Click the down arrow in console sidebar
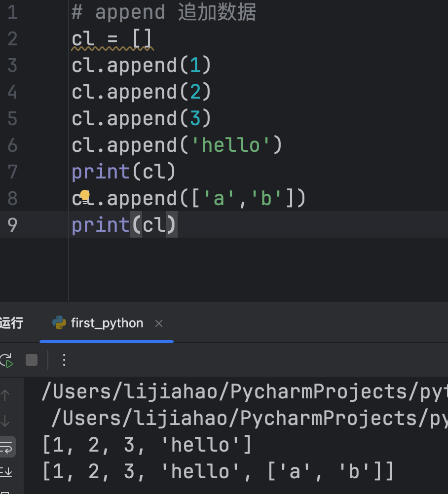This screenshot has width=448, height=494. [5, 421]
